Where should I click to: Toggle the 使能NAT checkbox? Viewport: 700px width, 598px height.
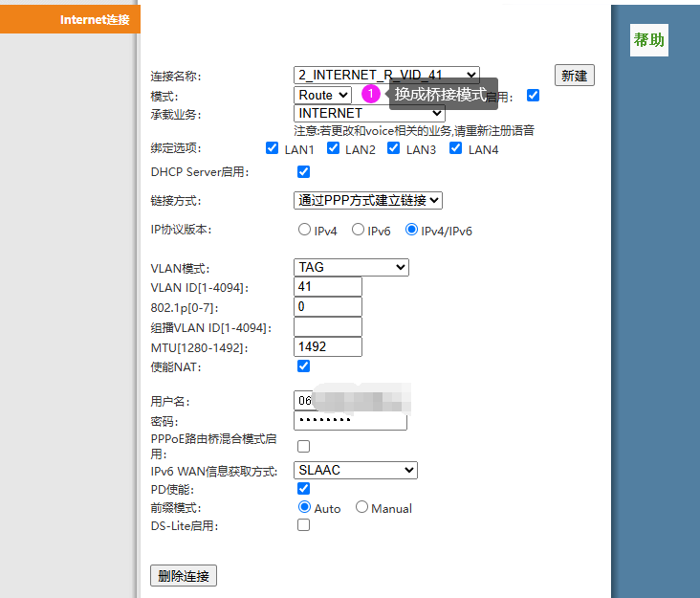pyautogui.click(x=304, y=366)
